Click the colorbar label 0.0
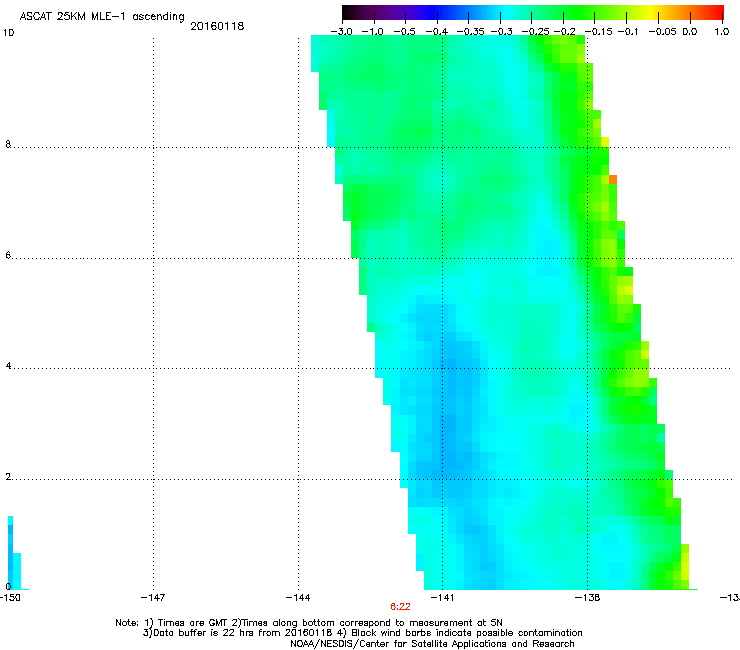The width and height of the screenshot is (740, 650). (690, 32)
